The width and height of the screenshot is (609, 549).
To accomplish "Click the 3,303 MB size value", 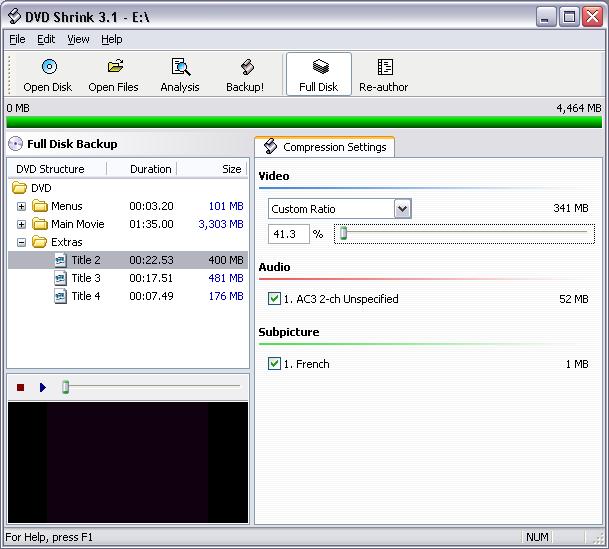I will pos(221,224).
